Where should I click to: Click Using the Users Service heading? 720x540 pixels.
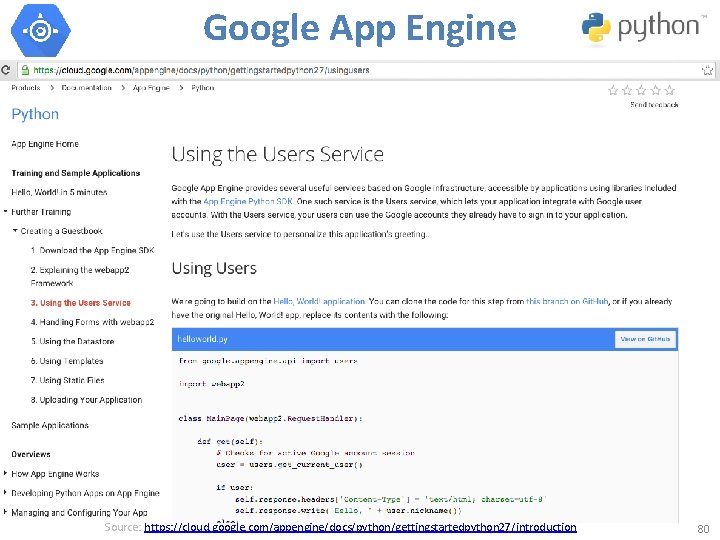(278, 154)
